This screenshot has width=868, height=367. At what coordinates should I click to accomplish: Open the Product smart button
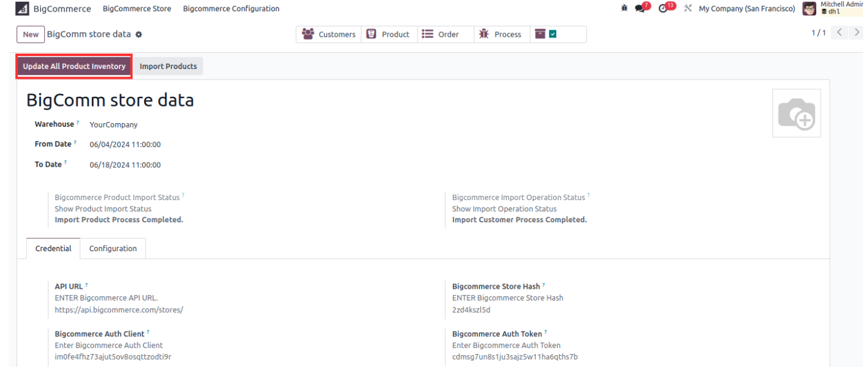coord(389,34)
